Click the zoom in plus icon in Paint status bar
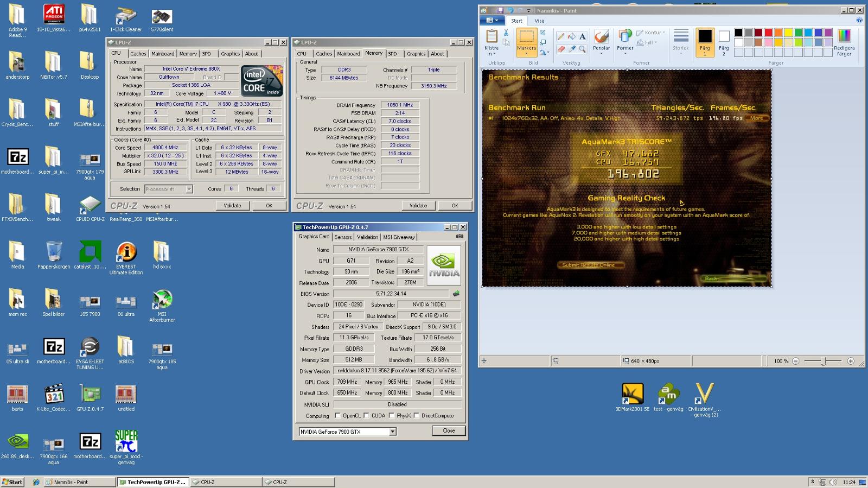The image size is (868, 488). tap(851, 361)
